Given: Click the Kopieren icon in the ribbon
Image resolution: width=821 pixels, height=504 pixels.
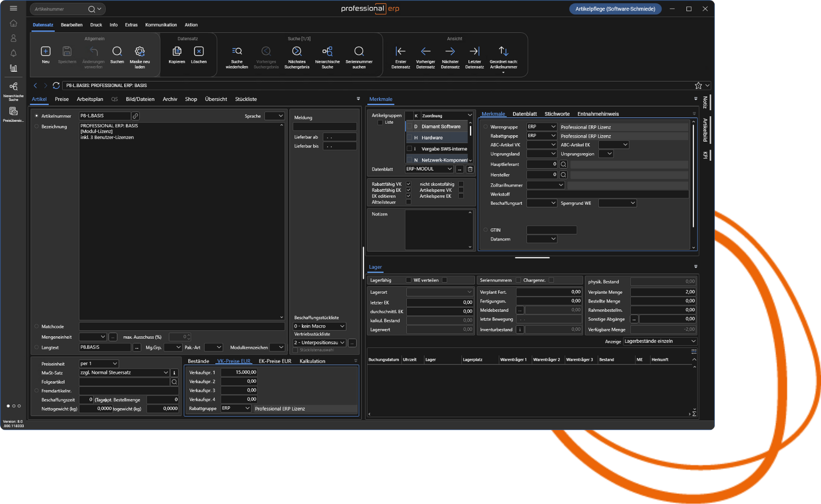Looking at the screenshot, I should [177, 51].
